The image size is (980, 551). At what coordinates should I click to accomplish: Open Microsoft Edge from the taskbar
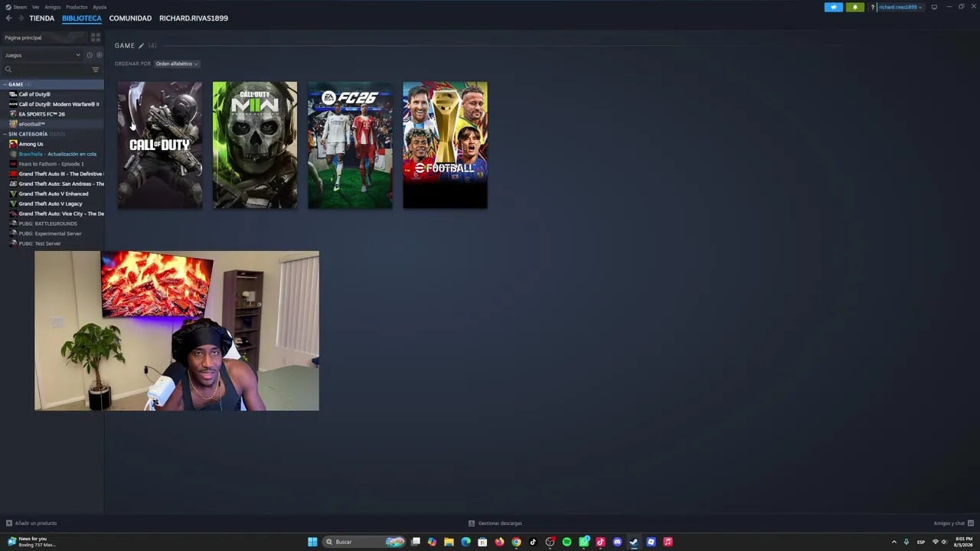click(x=465, y=542)
